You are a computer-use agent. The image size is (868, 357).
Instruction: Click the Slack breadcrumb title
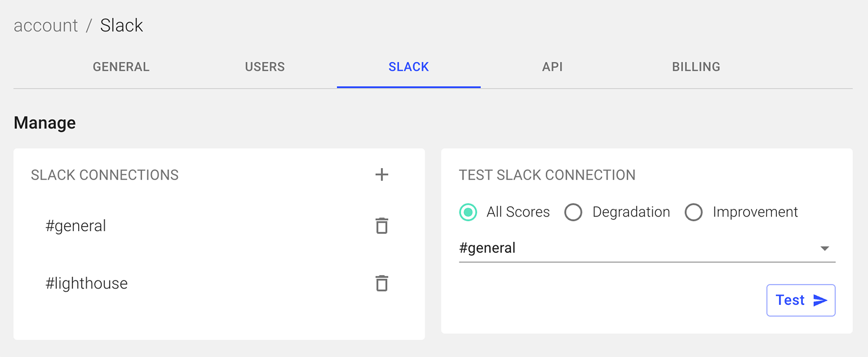coord(122,25)
